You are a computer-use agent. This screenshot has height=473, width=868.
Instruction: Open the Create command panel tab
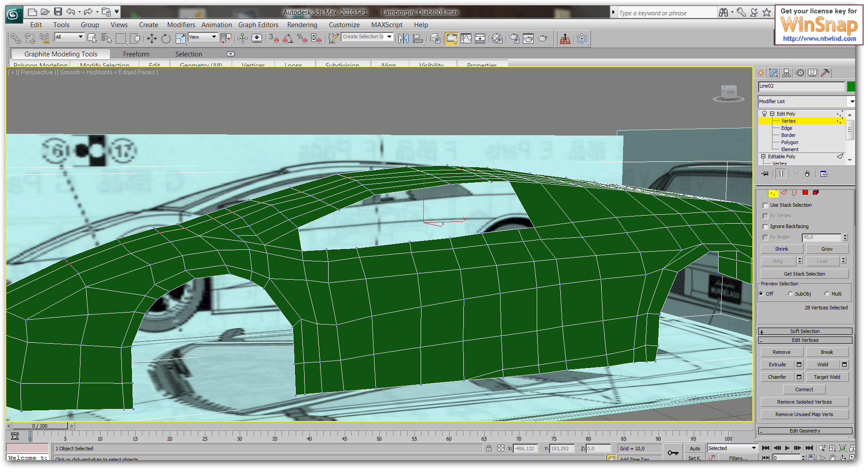point(761,73)
